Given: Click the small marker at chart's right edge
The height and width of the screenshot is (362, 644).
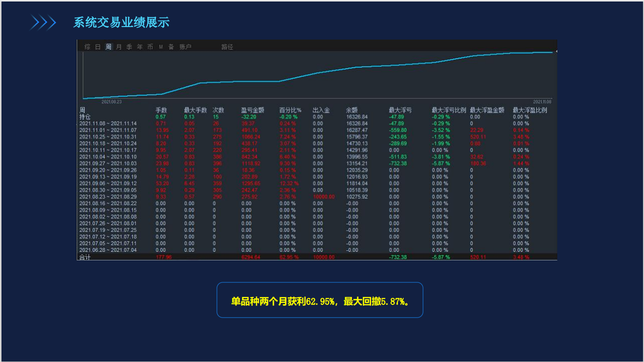Looking at the screenshot, I should pos(556,52).
